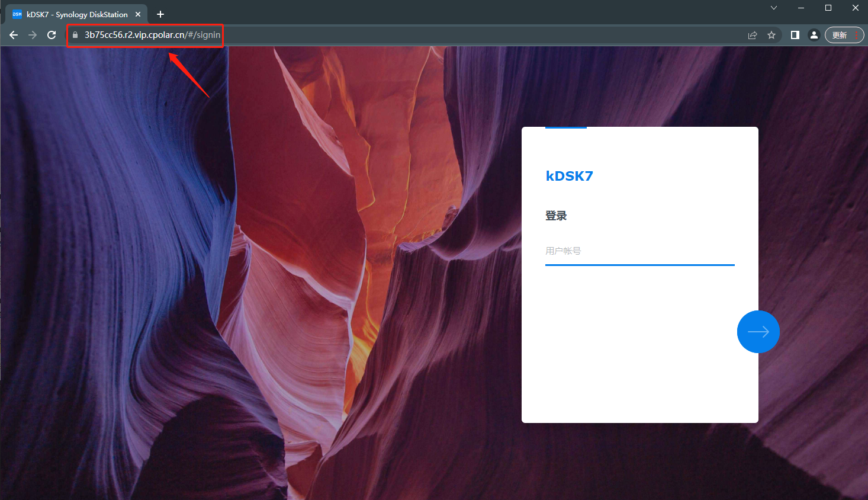
Task: Click the 登录 login heading
Action: click(x=556, y=216)
